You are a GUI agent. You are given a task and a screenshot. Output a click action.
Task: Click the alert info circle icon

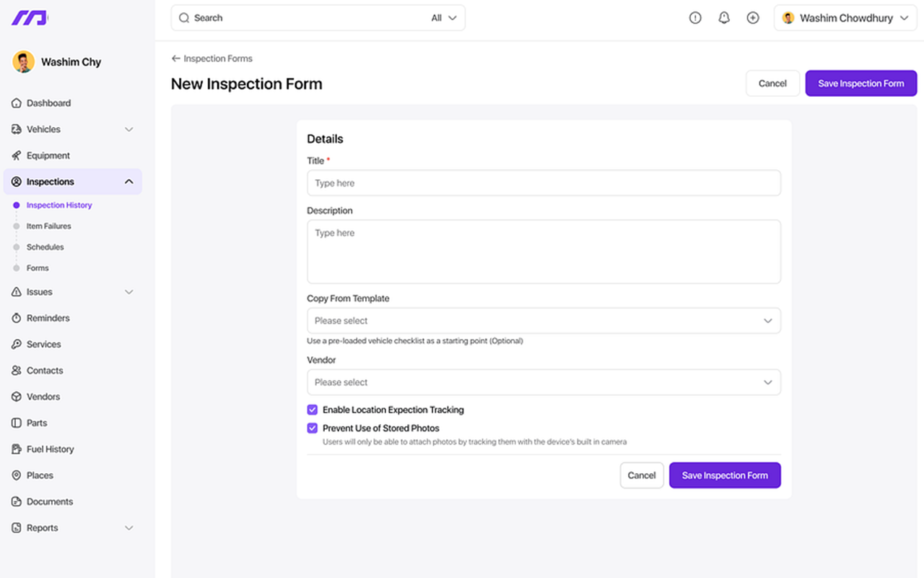click(695, 18)
